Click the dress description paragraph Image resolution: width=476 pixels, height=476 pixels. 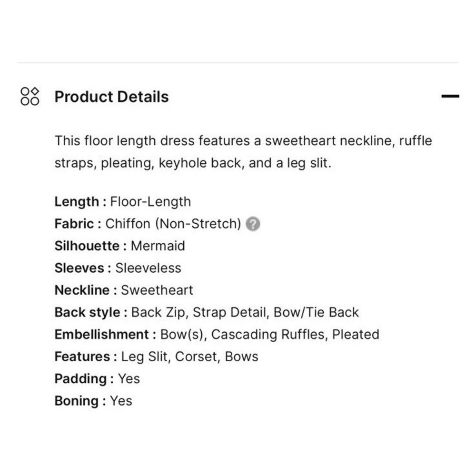point(243,152)
